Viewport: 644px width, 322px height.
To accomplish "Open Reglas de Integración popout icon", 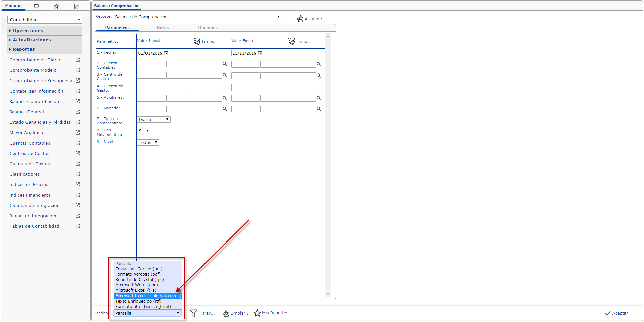I will pyautogui.click(x=78, y=216).
